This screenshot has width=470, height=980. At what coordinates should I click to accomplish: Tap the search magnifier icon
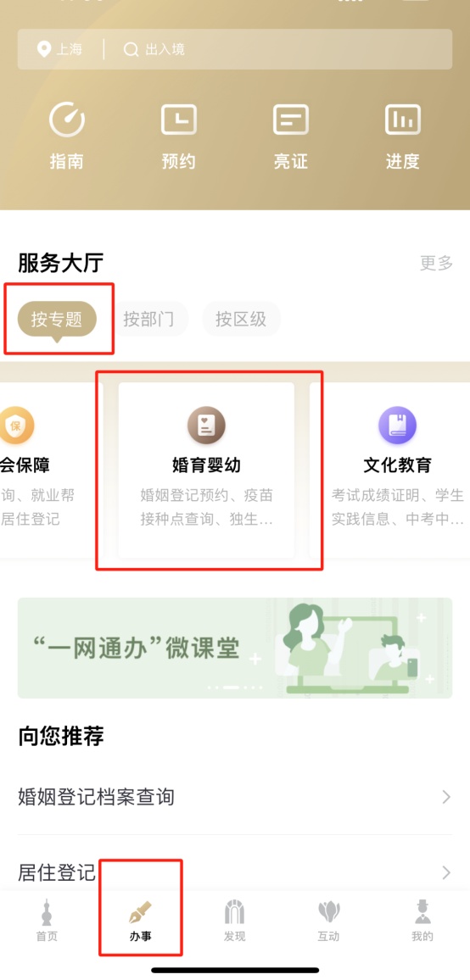(131, 49)
